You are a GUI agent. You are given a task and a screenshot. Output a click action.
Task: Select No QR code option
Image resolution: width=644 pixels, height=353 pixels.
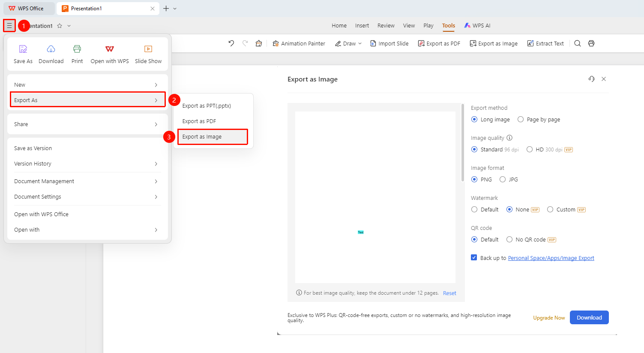point(509,239)
